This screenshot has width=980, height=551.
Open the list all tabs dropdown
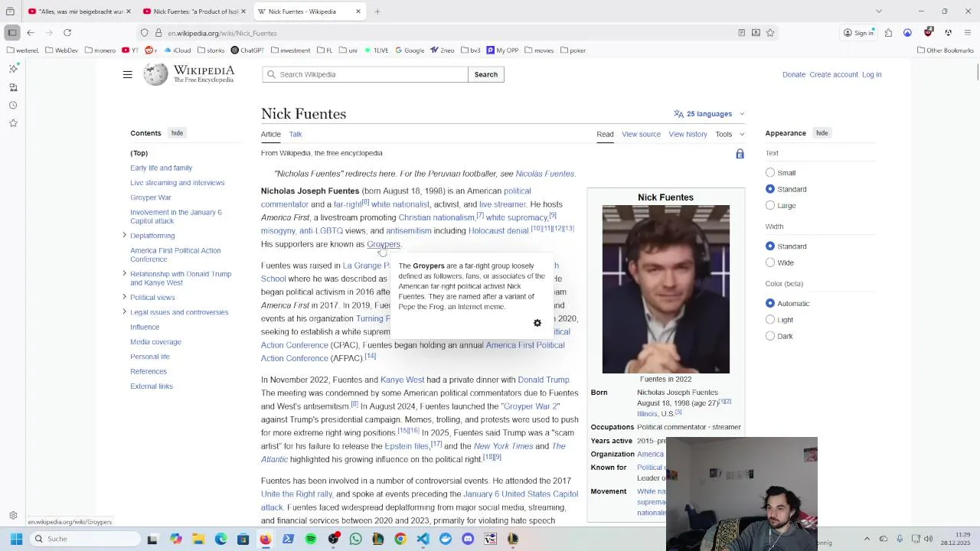tap(878, 11)
